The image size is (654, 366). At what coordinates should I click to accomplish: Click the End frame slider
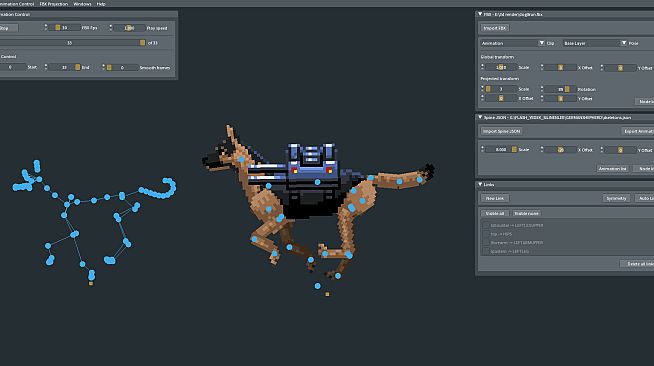(x=65, y=67)
